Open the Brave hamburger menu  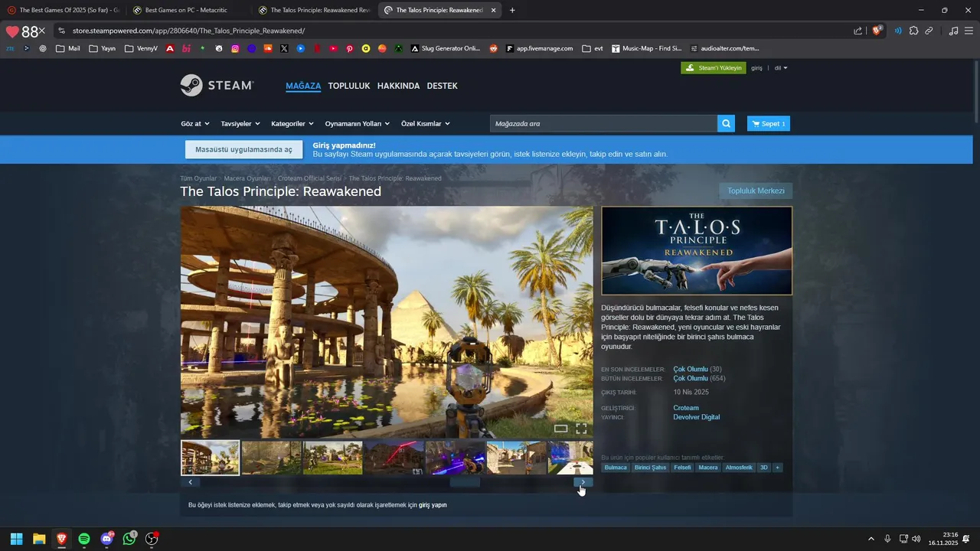point(969,31)
